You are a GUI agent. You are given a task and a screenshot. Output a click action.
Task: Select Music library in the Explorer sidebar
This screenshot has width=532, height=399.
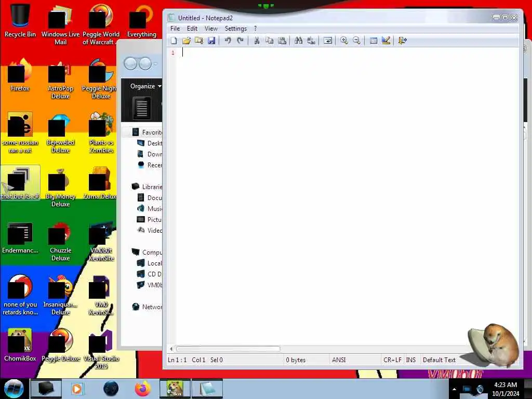[150, 208]
